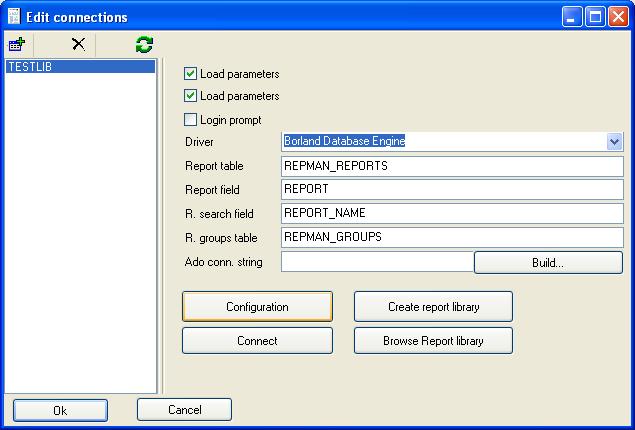Focus the R. search field input
The width and height of the screenshot is (635, 430).
(x=452, y=214)
